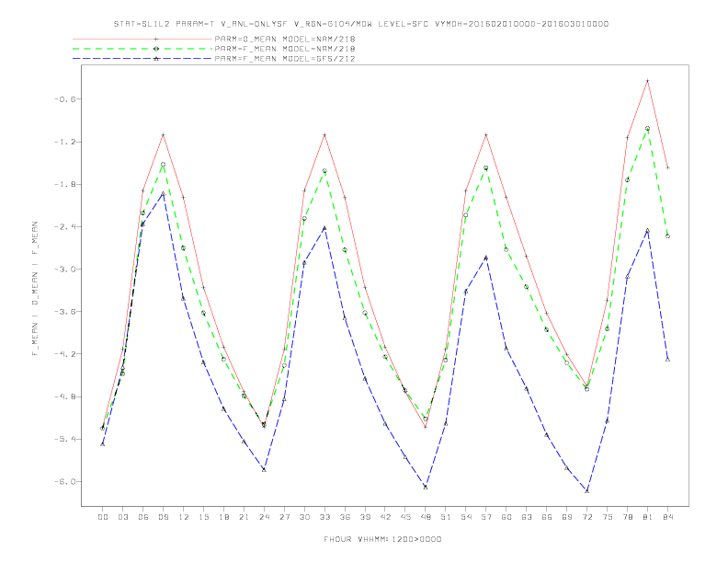Viewport: 728px width, 563px height.
Task: Click x-axis tick label 36
Action: click(x=345, y=517)
